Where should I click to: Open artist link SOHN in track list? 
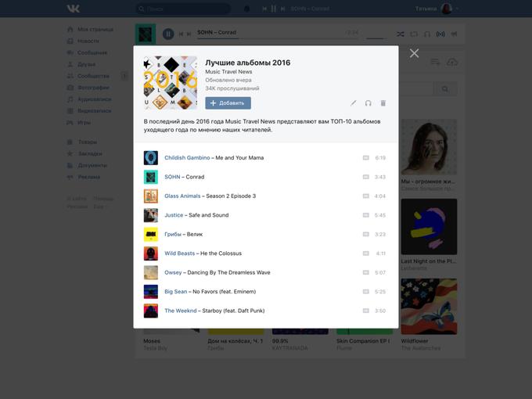coord(172,177)
